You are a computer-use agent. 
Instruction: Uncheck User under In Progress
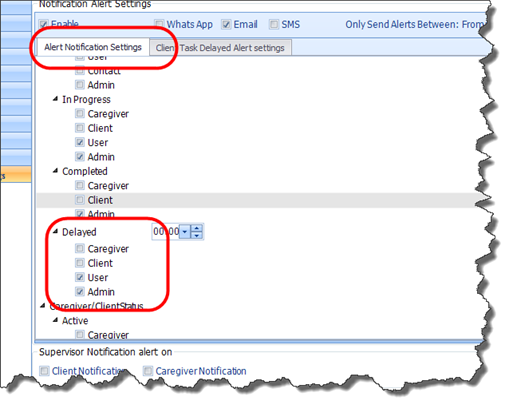coord(80,142)
